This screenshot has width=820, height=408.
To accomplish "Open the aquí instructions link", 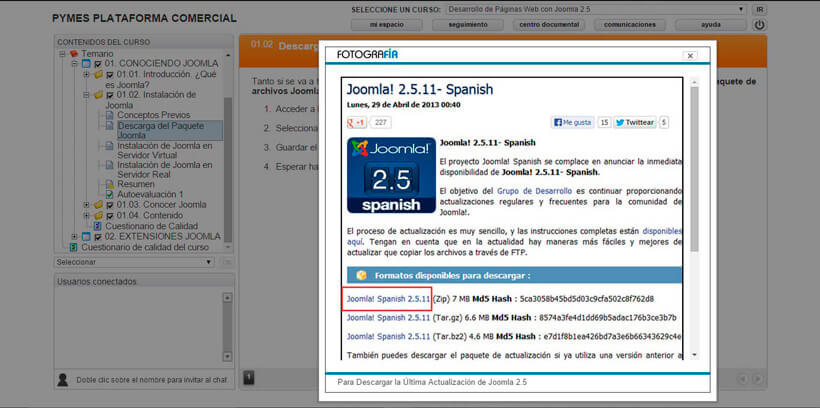I will pyautogui.click(x=354, y=242).
